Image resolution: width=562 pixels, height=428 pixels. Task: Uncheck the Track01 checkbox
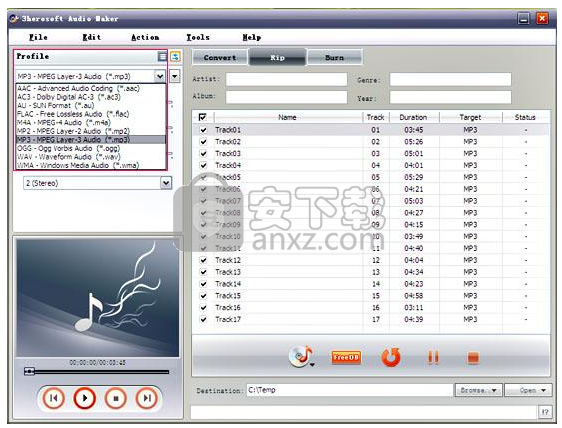pyautogui.click(x=203, y=130)
